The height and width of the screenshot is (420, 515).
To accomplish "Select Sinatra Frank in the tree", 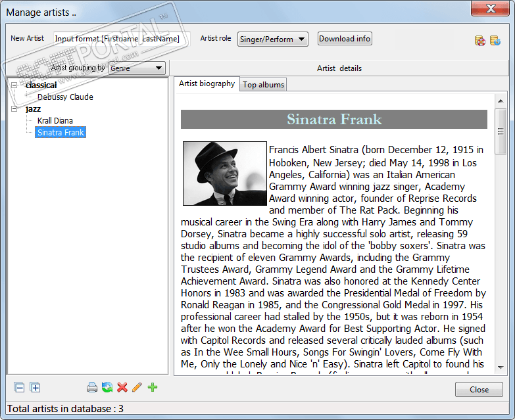I will point(61,132).
